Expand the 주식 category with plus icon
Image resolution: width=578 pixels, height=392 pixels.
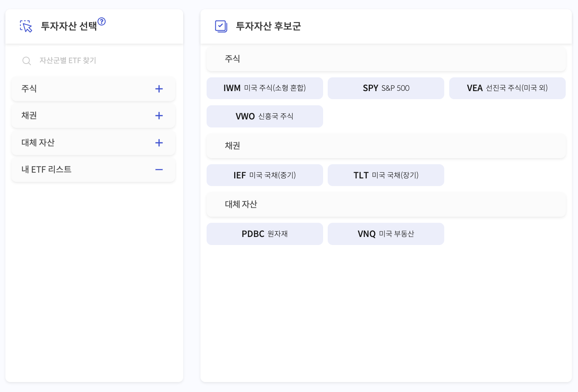pyautogui.click(x=159, y=89)
